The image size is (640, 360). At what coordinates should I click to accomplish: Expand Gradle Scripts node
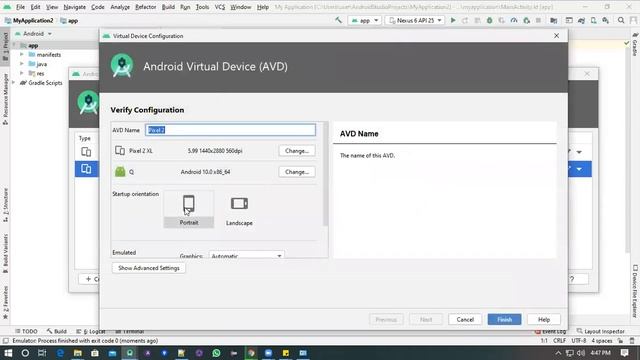(x=14, y=82)
